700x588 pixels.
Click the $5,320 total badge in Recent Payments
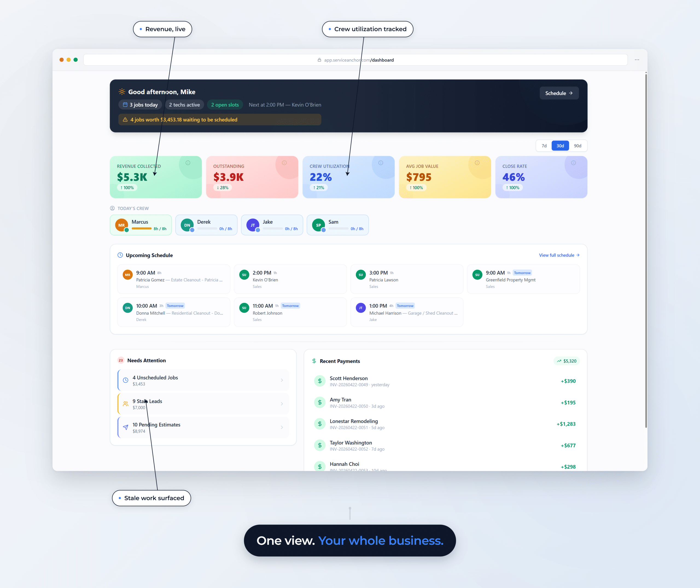tap(567, 361)
